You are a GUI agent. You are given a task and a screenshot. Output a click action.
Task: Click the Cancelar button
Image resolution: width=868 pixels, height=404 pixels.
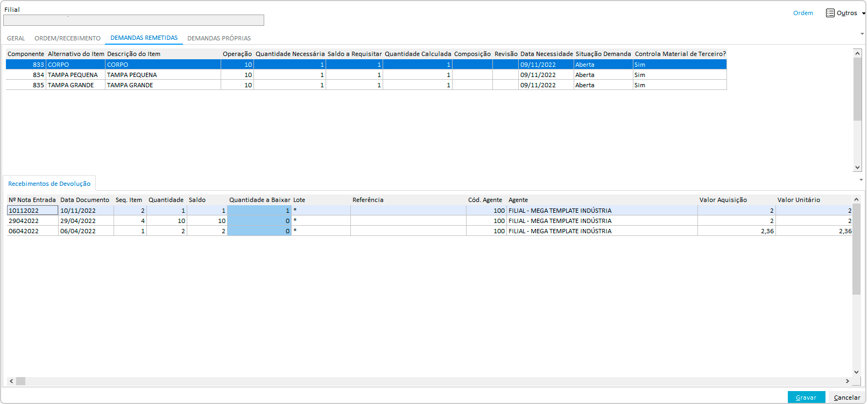tap(846, 398)
